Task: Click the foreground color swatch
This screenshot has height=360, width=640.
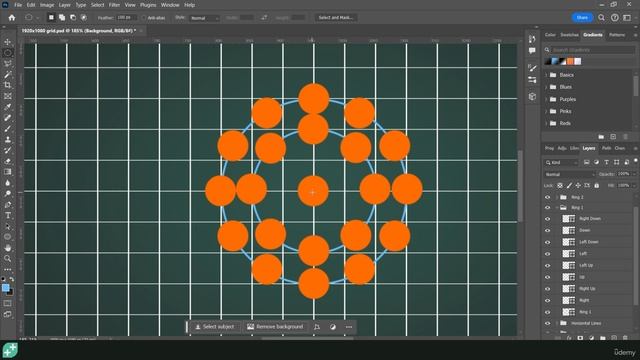Action: pos(5,288)
